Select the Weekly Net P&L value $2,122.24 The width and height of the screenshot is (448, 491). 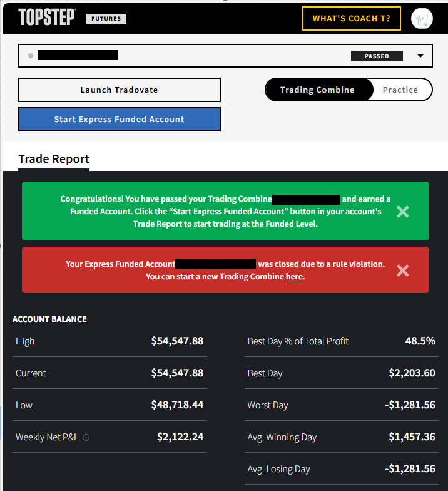click(180, 437)
